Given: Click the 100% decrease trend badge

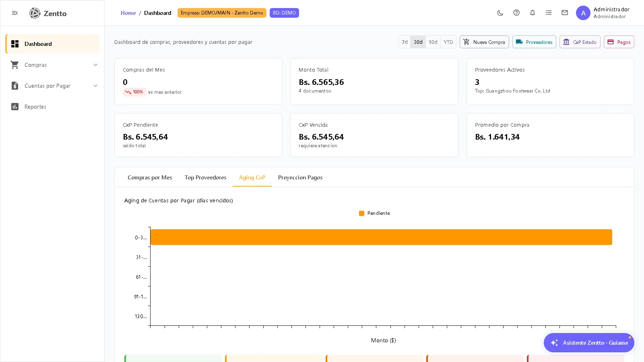Looking at the screenshot, I should pyautogui.click(x=134, y=92).
